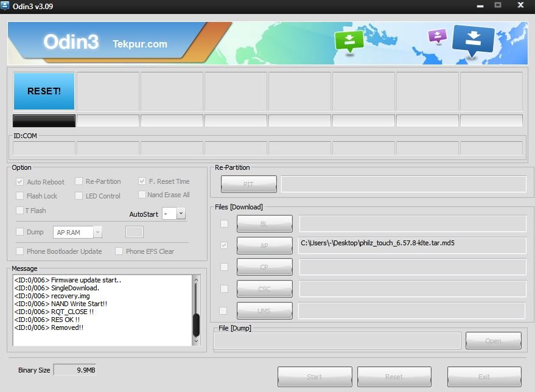The height and width of the screenshot is (392, 535).
Task: Tick the checkbox next to CSC button
Action: pyautogui.click(x=224, y=289)
